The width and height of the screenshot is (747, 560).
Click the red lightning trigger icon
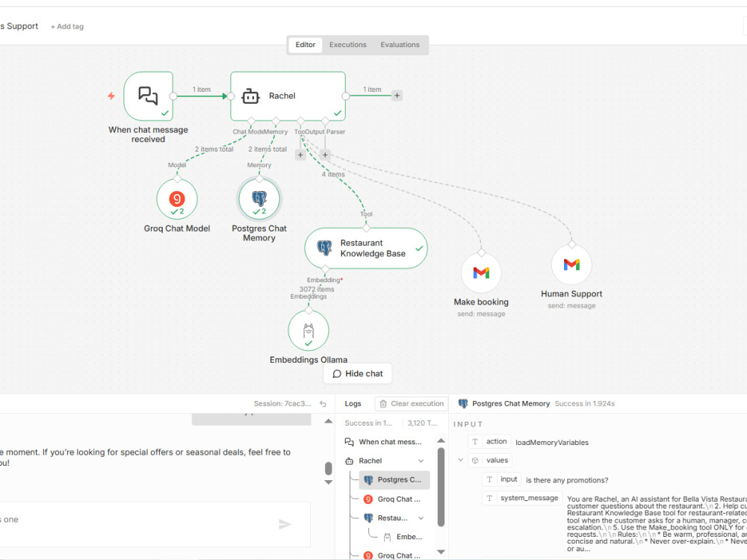(111, 96)
